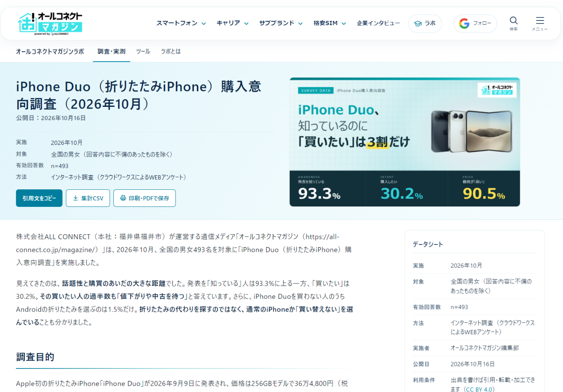The width and height of the screenshot is (563, 392).
Task: Switch to the 調査・実測 tab
Action: click(111, 51)
